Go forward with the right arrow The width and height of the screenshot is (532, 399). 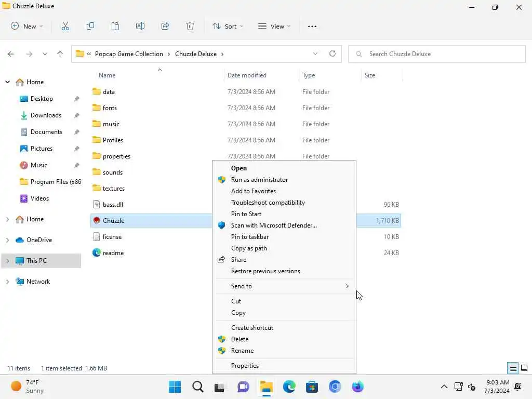pyautogui.click(x=29, y=54)
